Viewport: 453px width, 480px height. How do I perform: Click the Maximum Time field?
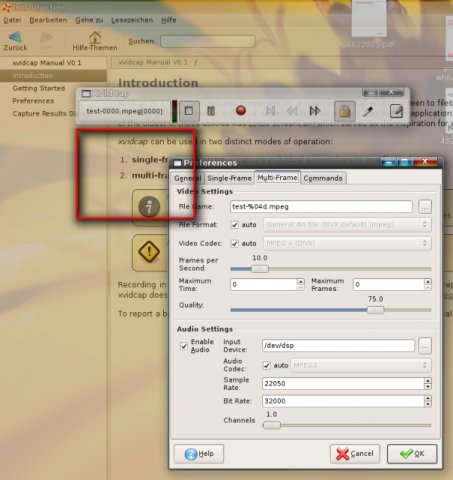click(x=263, y=284)
